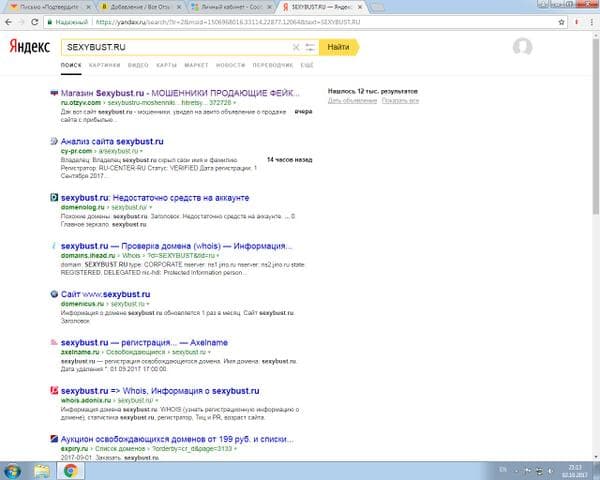Expand dropdown arrow of the expiry.ru result URL

click(x=235, y=449)
